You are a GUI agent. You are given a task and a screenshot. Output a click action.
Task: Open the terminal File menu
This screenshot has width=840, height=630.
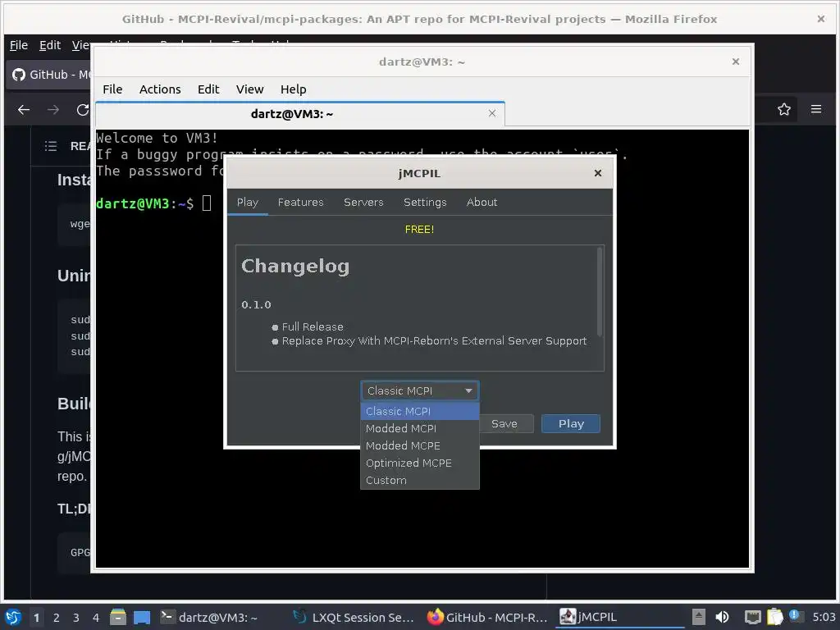click(x=112, y=89)
